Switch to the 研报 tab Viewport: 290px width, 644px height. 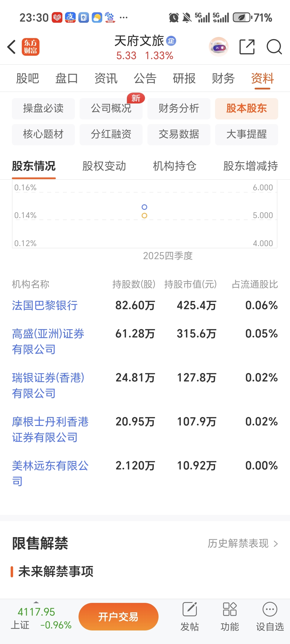click(184, 78)
